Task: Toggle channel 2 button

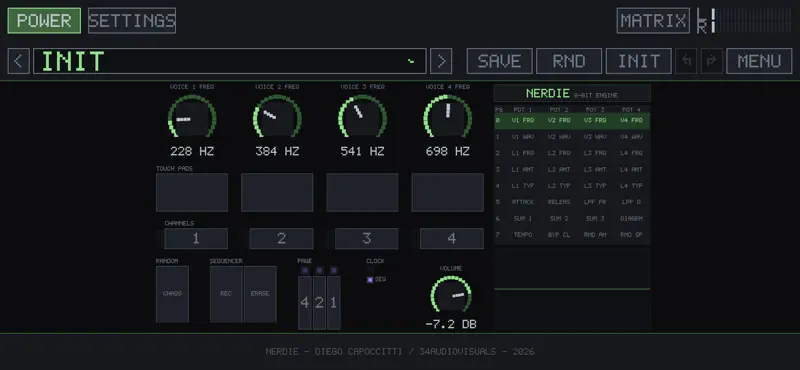Action: tap(281, 238)
